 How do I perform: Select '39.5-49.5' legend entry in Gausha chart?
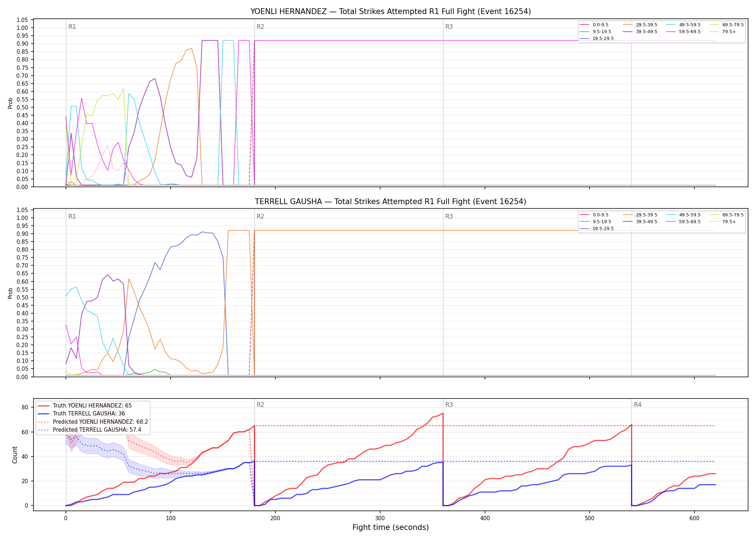tap(640, 222)
